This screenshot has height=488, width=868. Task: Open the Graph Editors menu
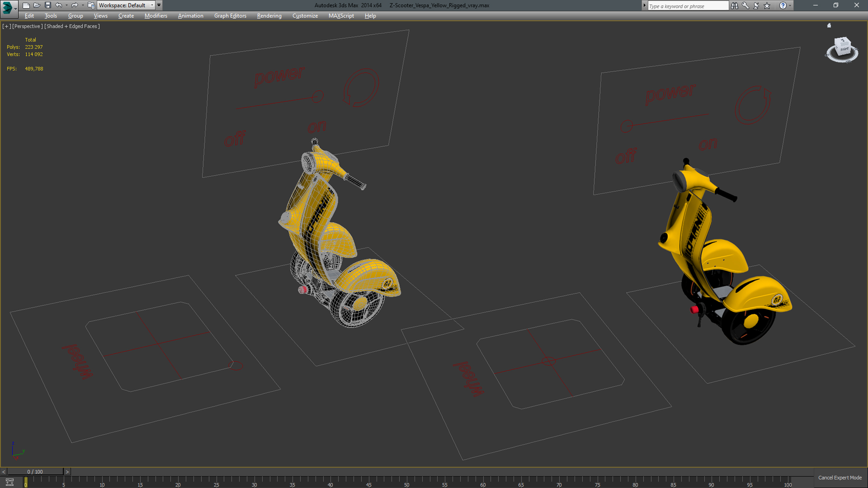[x=230, y=16]
